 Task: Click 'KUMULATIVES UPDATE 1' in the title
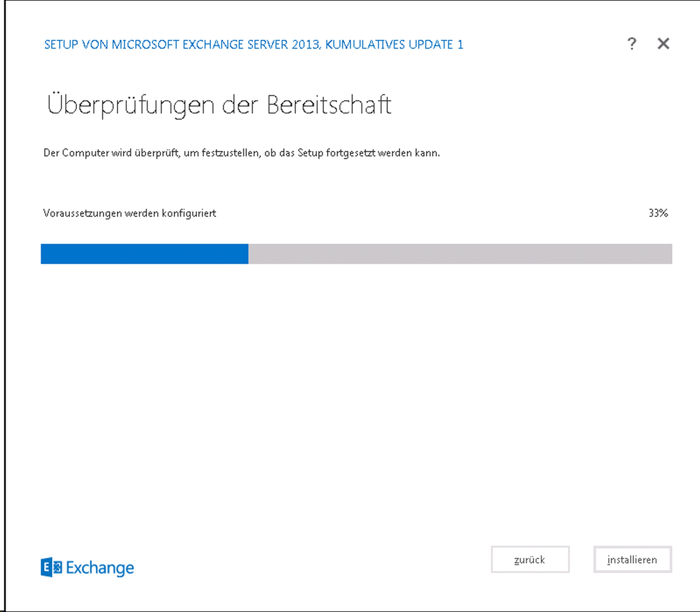tap(394, 45)
